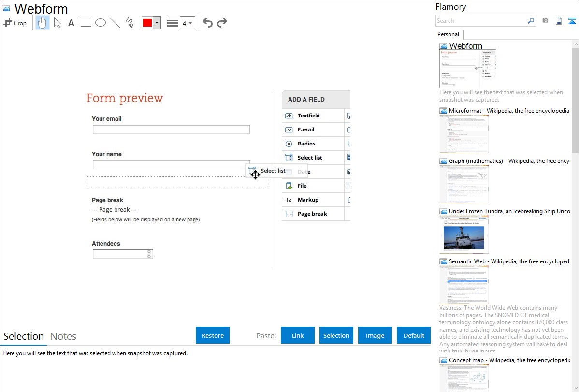579x392 pixels.
Task: Open the Semantic Web snapshot thumbnail
Action: point(464,285)
